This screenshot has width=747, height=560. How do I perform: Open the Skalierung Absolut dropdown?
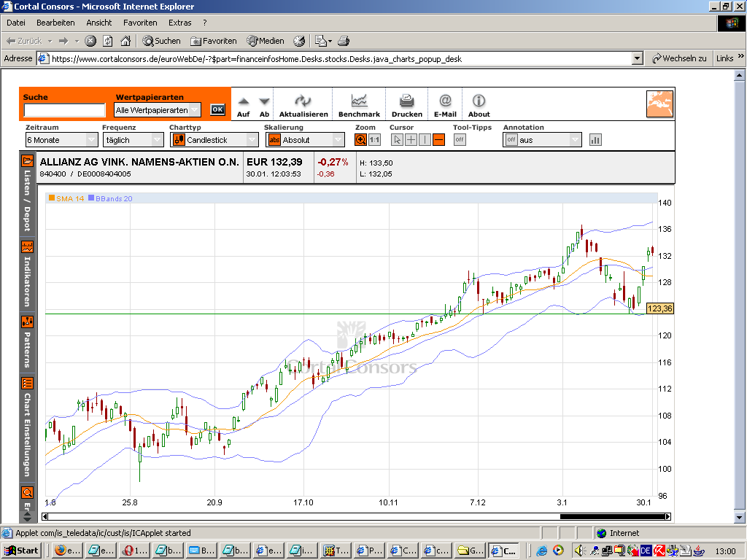pyautogui.click(x=306, y=140)
